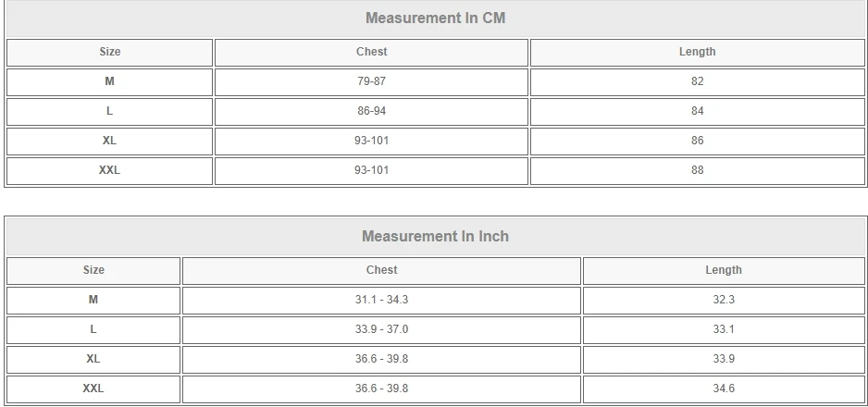Click the length value 32.3
Image resolution: width=868 pixels, height=407 pixels.
tap(724, 300)
